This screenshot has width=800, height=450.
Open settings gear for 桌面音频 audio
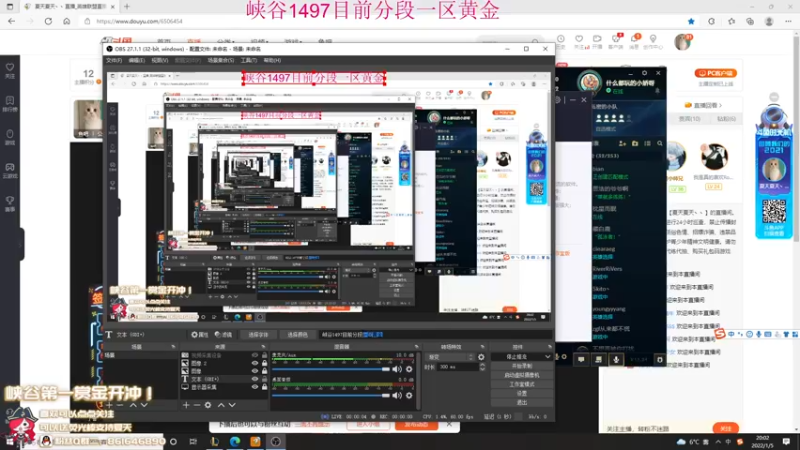[409, 395]
